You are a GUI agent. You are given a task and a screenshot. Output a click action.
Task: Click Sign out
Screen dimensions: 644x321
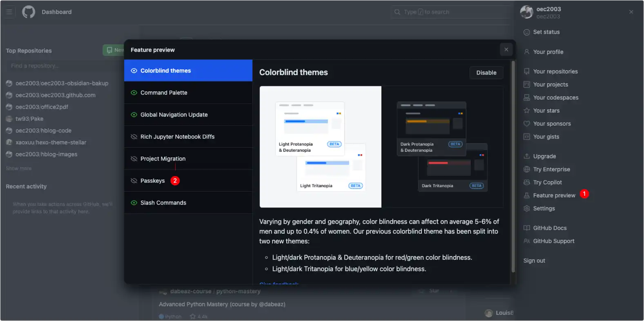[534, 261]
